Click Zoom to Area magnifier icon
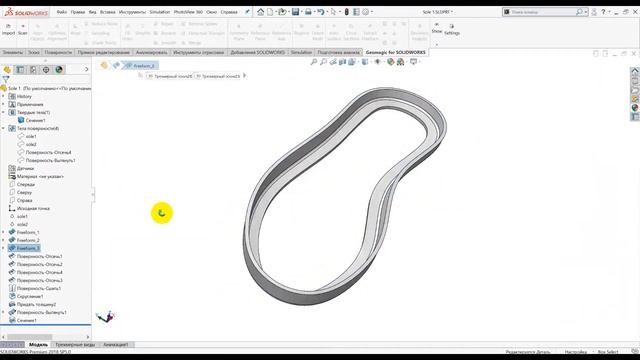The width and height of the screenshot is (640, 360). (323, 62)
